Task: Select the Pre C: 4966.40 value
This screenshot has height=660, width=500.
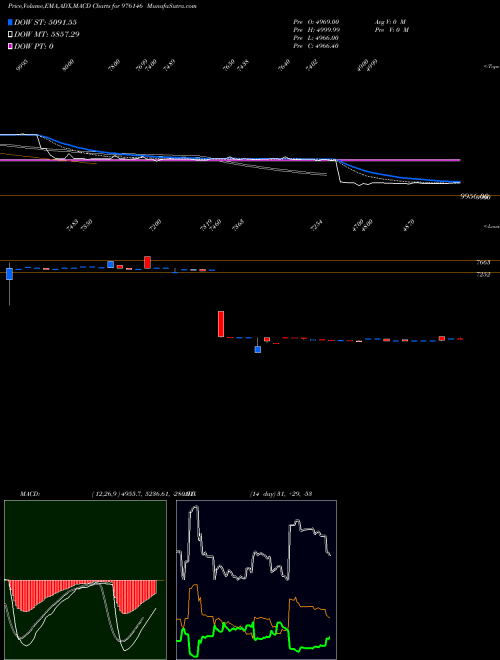Action: (316, 46)
